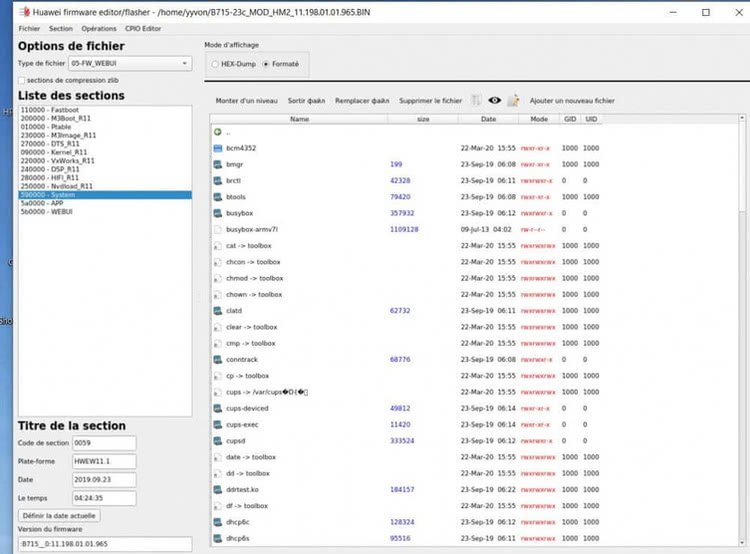Select the 5a0000 - APP section

point(42,203)
